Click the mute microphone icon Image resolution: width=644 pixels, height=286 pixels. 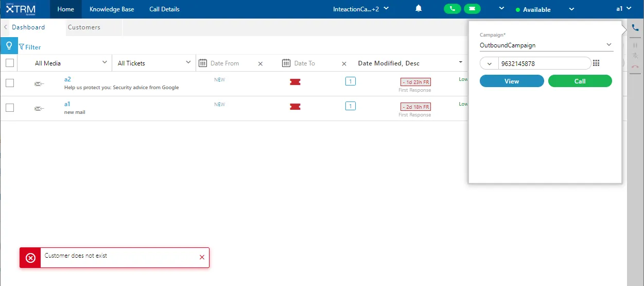tap(635, 56)
